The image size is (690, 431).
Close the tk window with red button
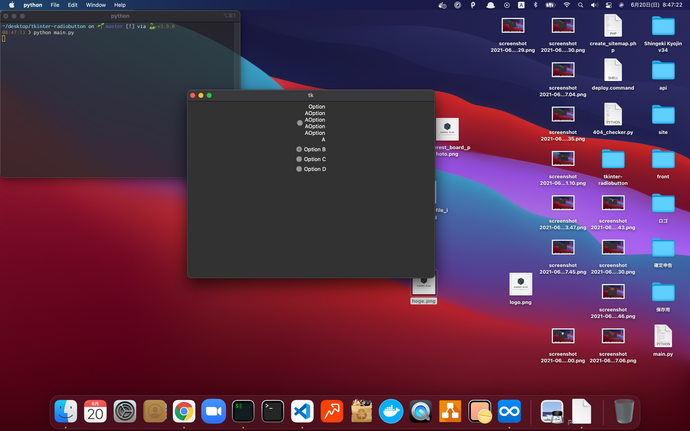192,95
